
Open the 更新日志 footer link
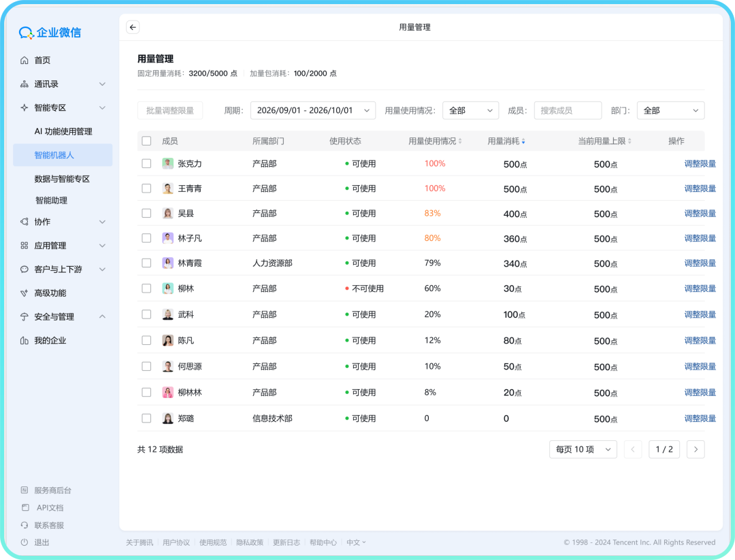point(287,543)
